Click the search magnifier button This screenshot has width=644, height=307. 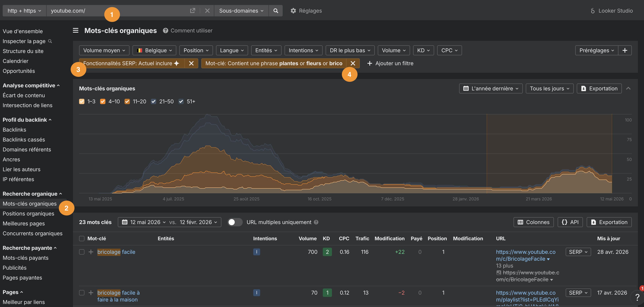point(276,11)
